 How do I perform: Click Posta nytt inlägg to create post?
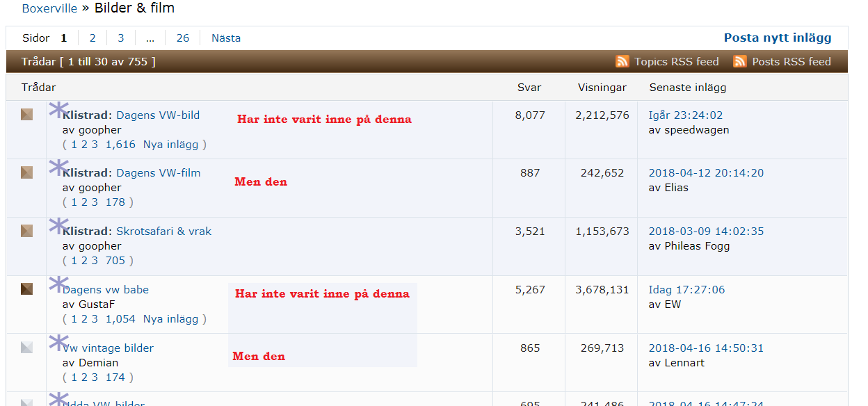(777, 38)
